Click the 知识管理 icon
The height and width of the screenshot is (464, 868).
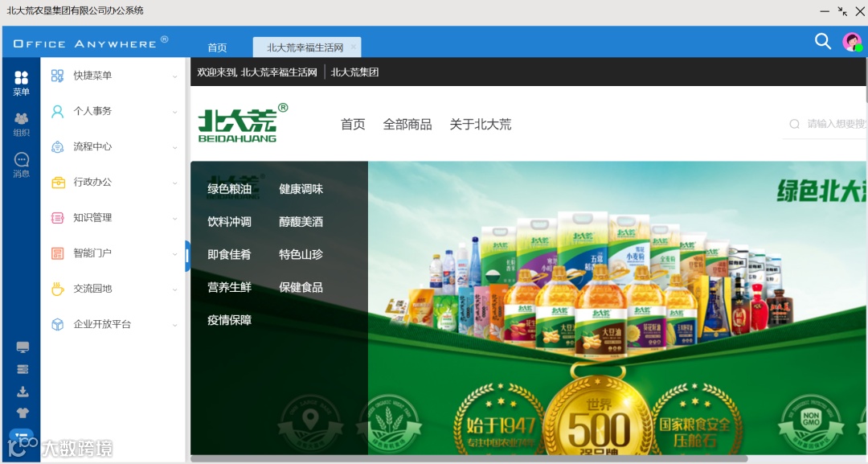click(x=57, y=218)
